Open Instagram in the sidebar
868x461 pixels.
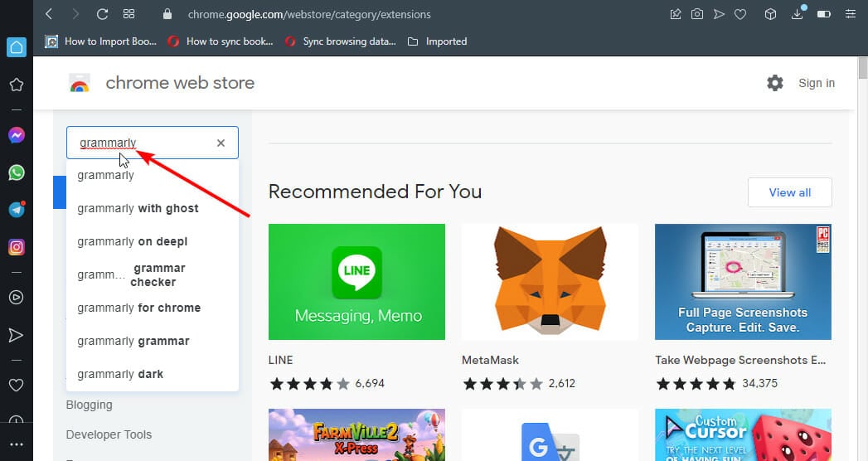[x=17, y=247]
